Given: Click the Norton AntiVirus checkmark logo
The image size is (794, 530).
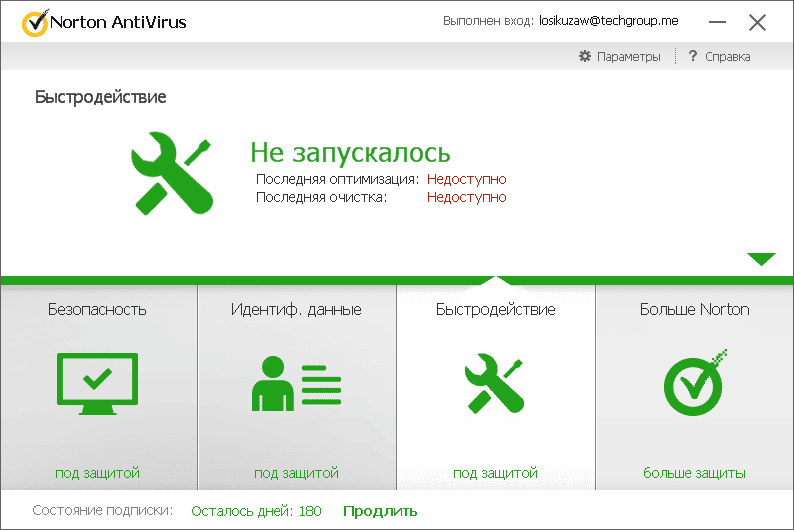Looking at the screenshot, I should click(x=35, y=23).
